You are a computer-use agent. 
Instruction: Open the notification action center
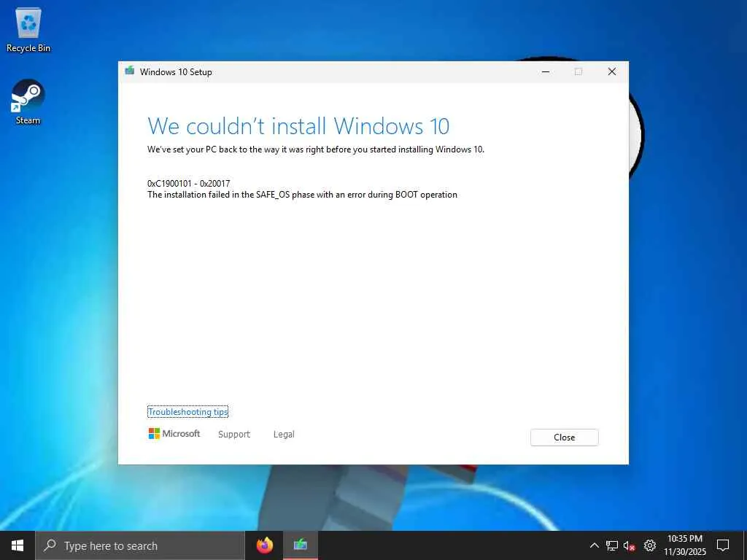723,545
